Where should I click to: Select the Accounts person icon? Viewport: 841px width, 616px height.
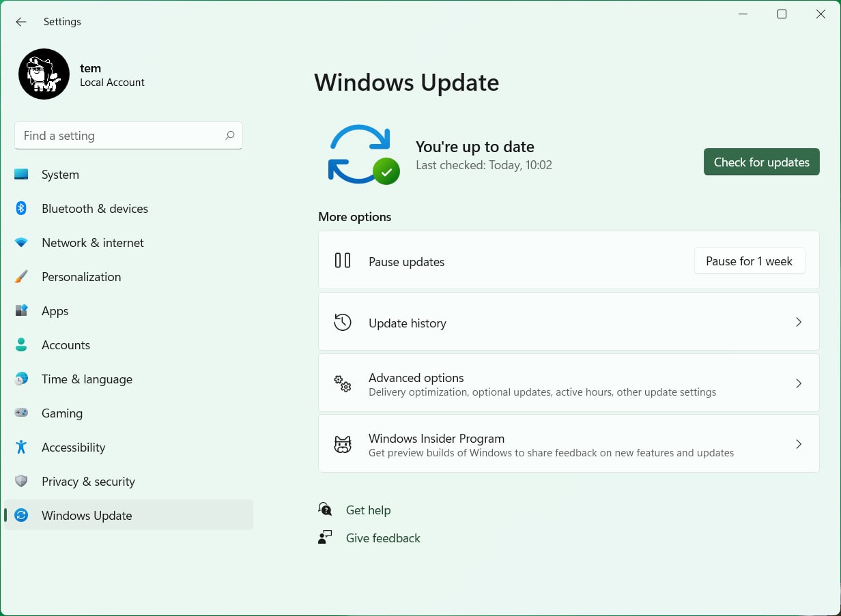pos(21,345)
